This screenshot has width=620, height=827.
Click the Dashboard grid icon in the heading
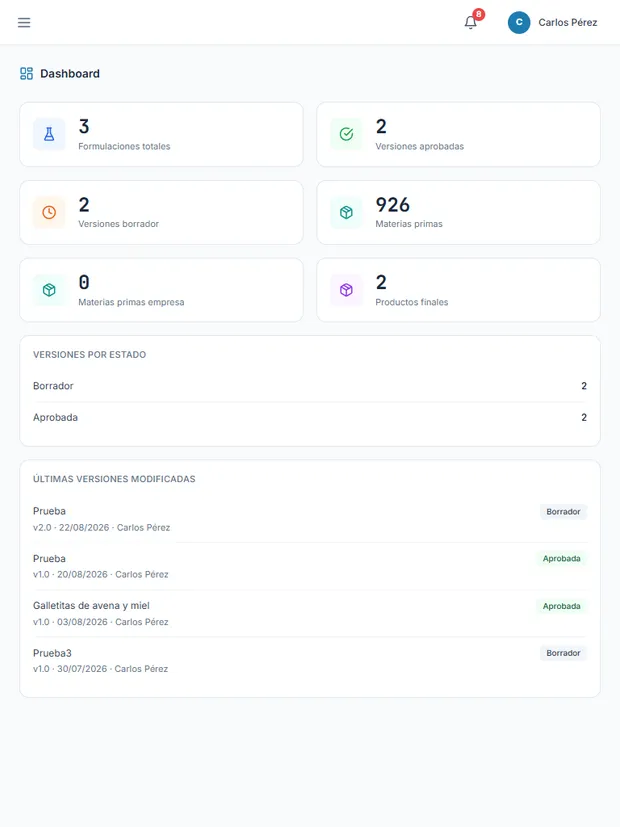[26, 73]
